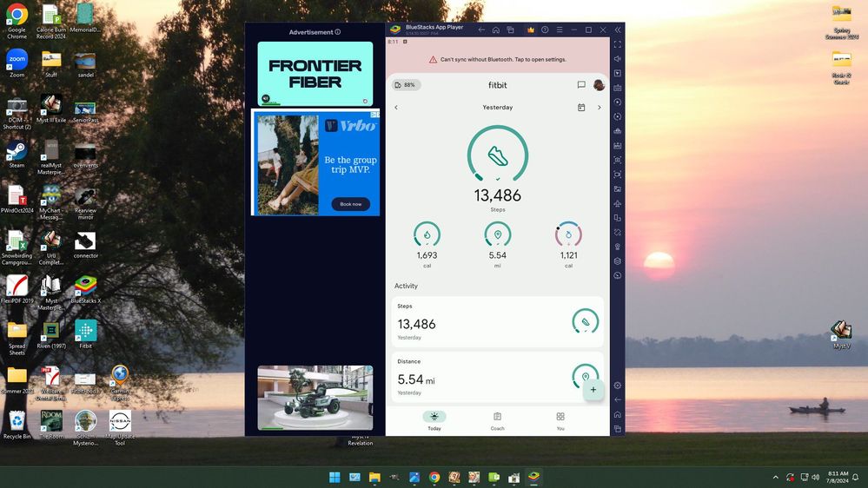Viewport: 868px width, 488px height.
Task: Collapse the BlueStacks side toolbar
Action: (618, 30)
